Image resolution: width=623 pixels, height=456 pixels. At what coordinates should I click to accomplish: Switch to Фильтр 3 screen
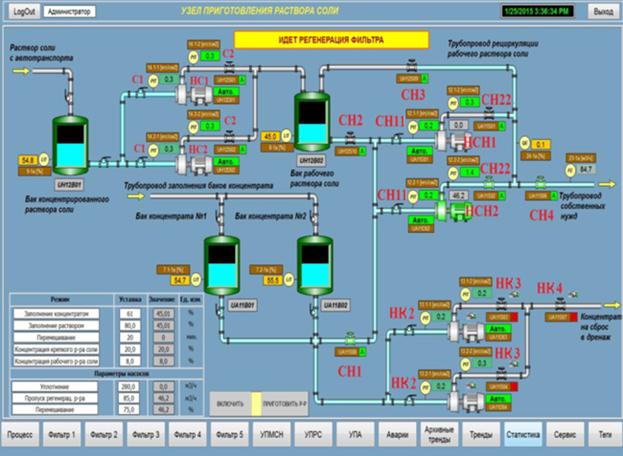pyautogui.click(x=146, y=435)
